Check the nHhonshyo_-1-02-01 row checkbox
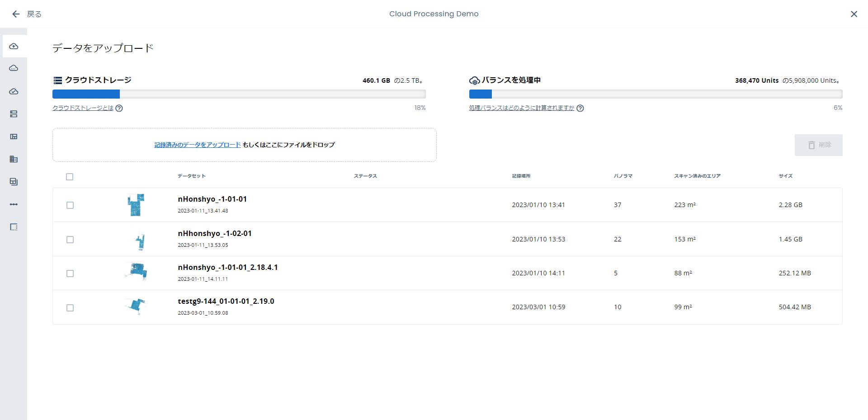868x420 pixels. [x=70, y=240]
